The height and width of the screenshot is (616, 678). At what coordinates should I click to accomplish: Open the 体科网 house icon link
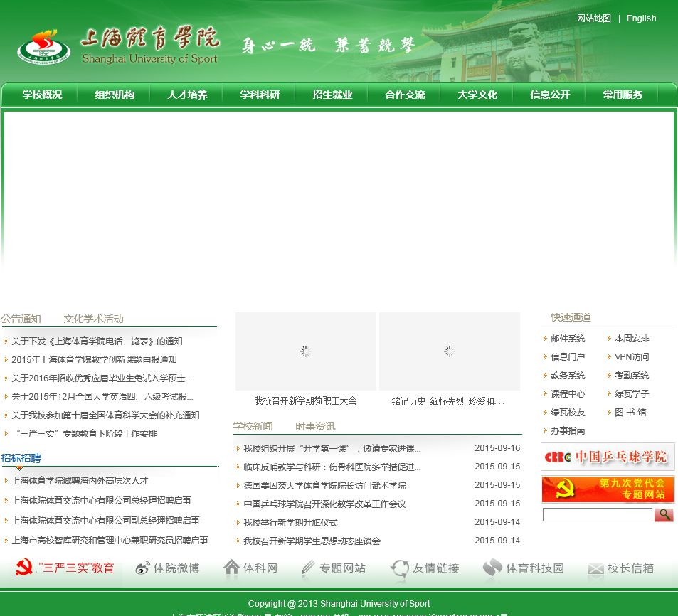(250, 568)
